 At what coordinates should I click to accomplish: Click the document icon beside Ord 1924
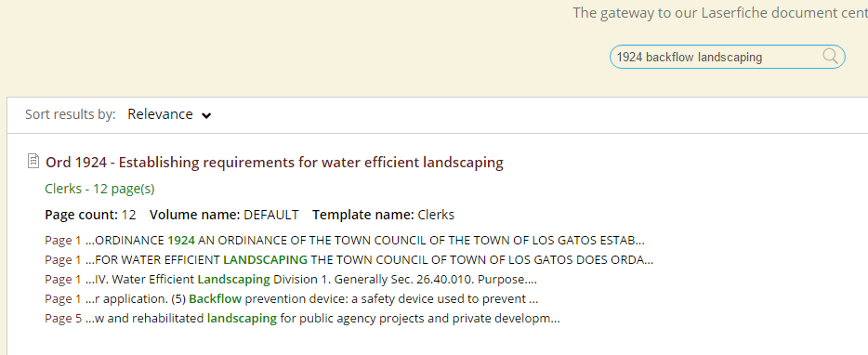[x=33, y=161]
